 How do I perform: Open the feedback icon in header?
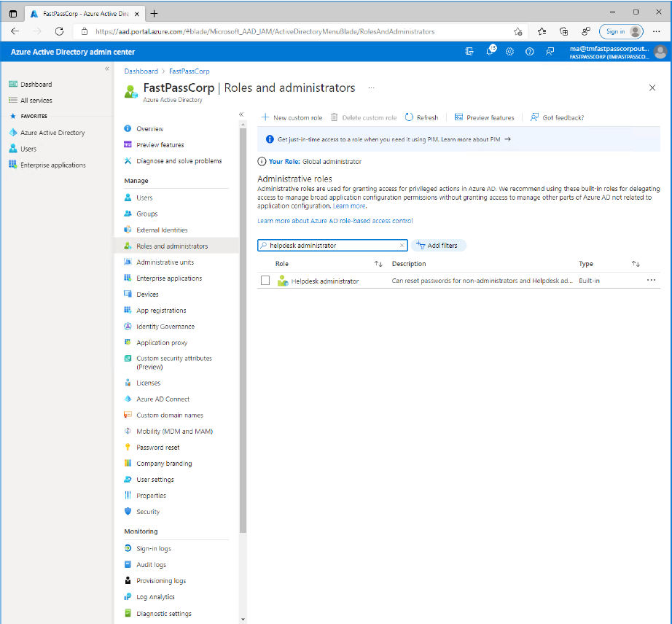(550, 52)
